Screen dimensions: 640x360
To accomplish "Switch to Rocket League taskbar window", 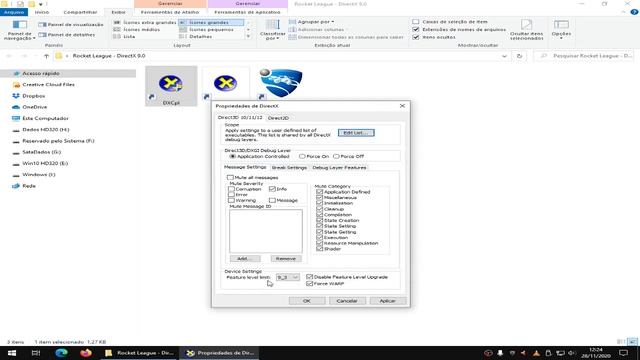I will click(140, 353).
